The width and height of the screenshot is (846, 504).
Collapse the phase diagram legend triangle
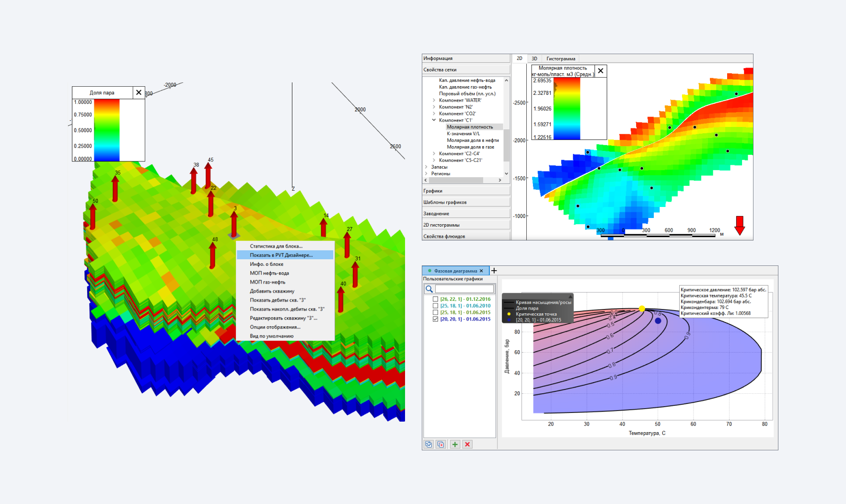tap(570, 297)
